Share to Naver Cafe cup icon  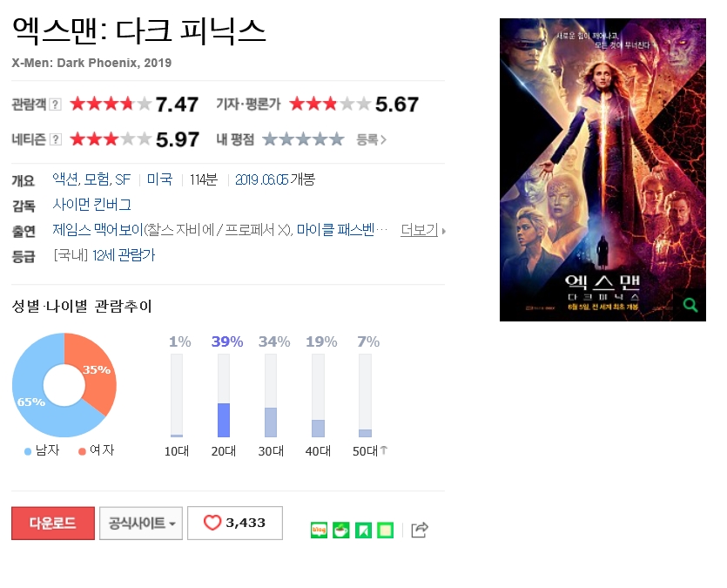(341, 530)
